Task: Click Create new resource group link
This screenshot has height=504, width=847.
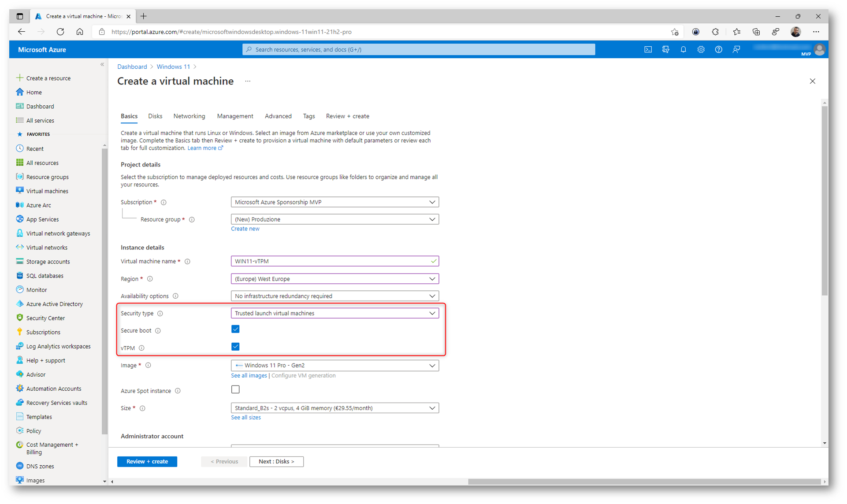Action: (245, 229)
